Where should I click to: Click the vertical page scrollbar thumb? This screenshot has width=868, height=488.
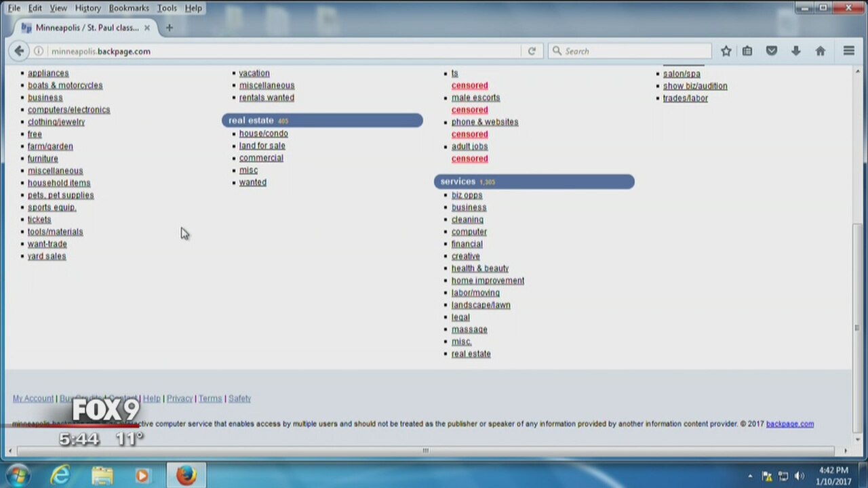[859, 325]
